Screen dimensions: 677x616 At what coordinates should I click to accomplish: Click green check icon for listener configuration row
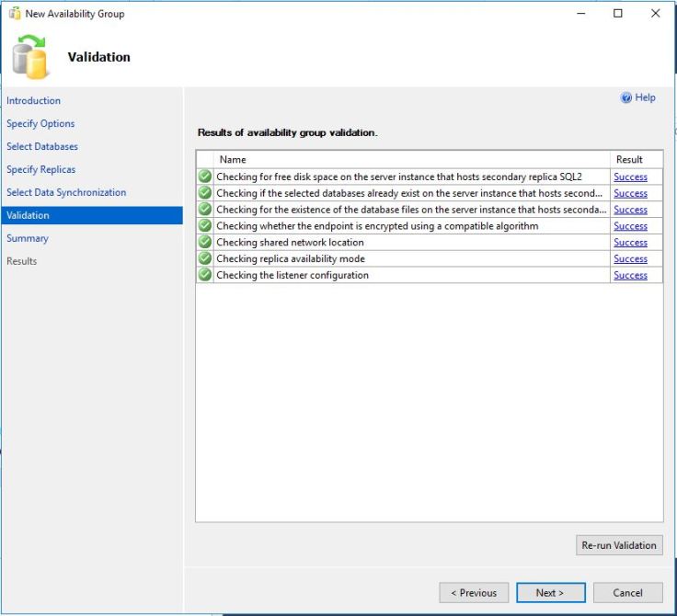(x=205, y=276)
